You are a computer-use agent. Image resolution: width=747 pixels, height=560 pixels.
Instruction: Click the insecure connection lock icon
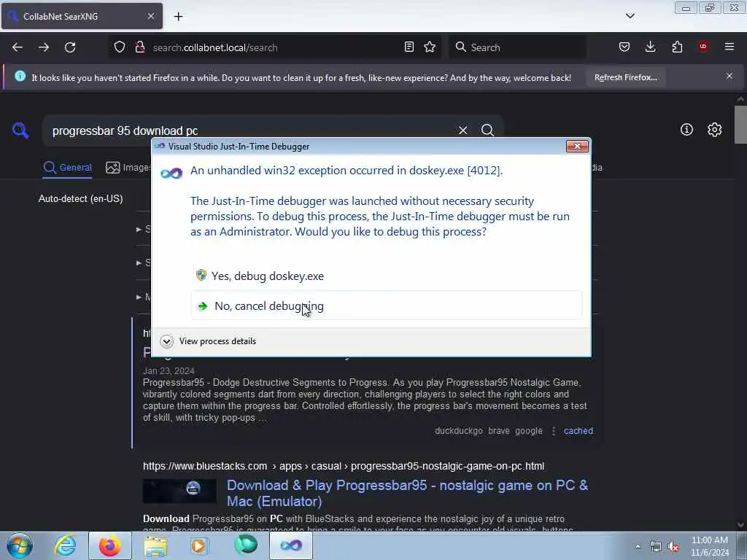click(x=139, y=47)
